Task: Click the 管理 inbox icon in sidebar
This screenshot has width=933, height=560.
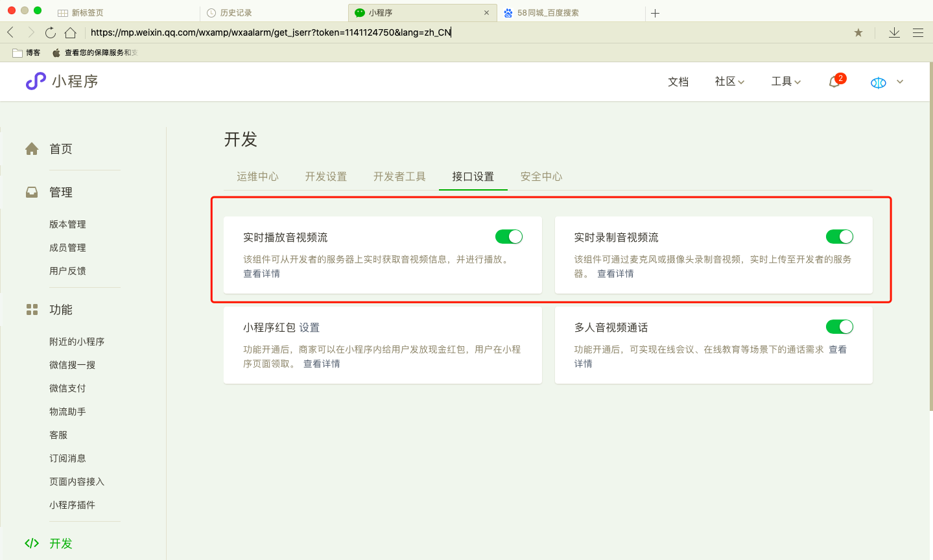Action: point(32,192)
